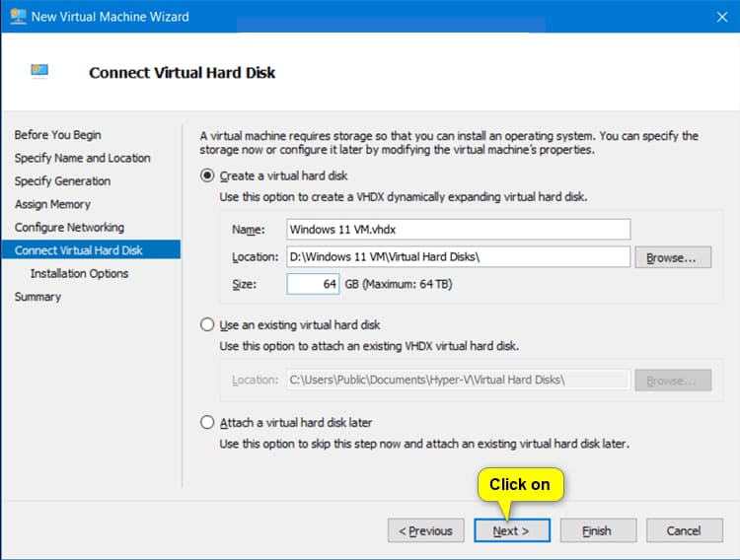
Task: Jump to Specify Generation step
Action: (62, 181)
